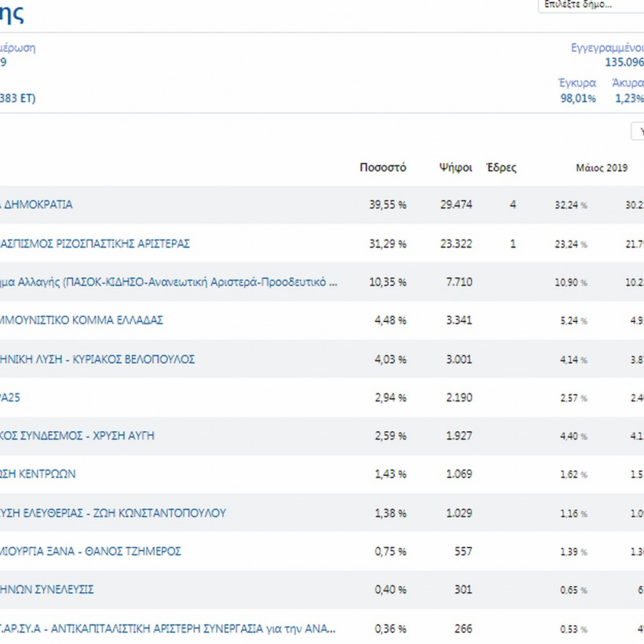Click the 4,40 % May 2019 value
644x644 pixels.
pyautogui.click(x=573, y=436)
